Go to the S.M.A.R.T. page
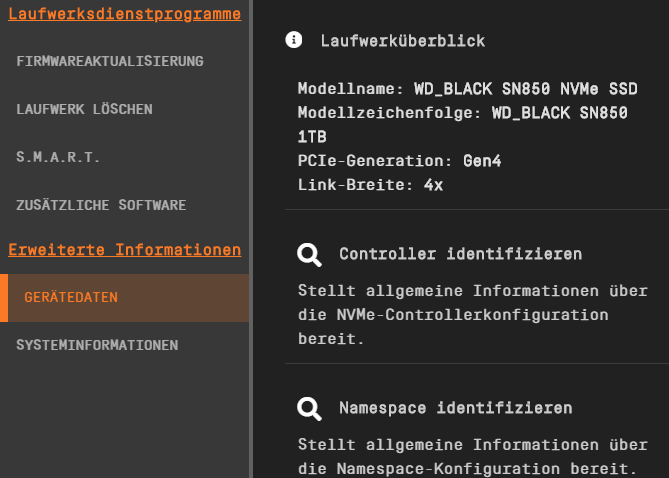 click(x=58, y=157)
